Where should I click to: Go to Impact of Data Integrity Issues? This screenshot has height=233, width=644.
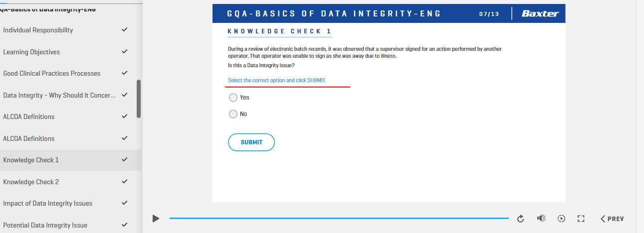[48, 203]
